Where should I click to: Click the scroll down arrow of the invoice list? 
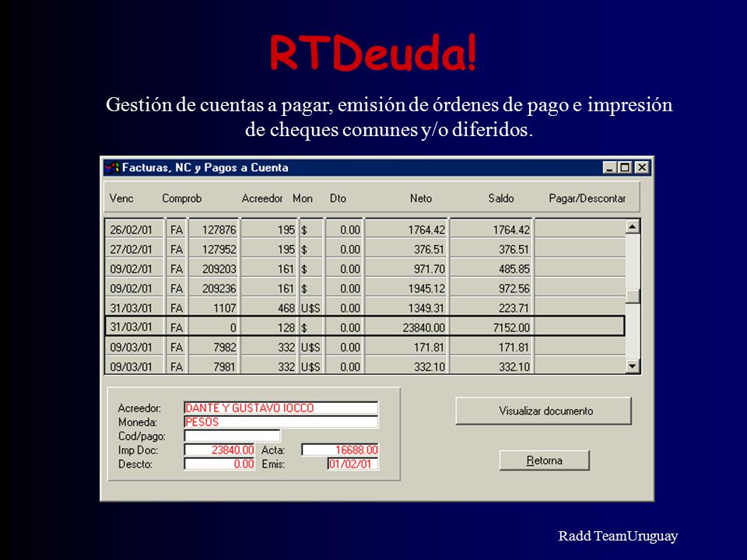[633, 366]
